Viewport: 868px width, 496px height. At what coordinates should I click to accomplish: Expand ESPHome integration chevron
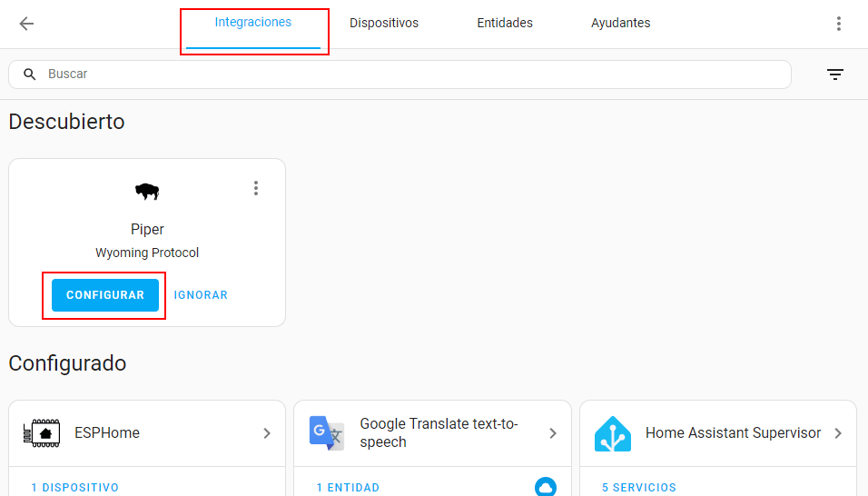267,433
